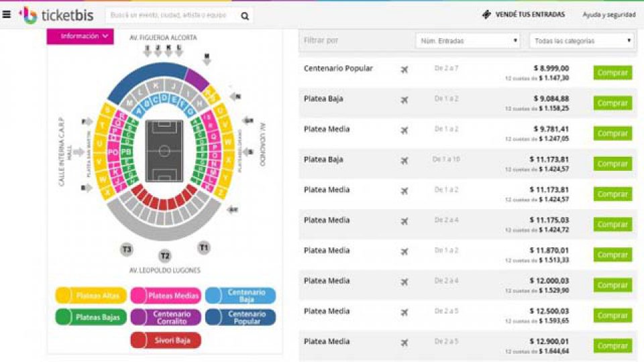
Task: Open the Núm. Entradas dropdown
Action: pos(468,41)
